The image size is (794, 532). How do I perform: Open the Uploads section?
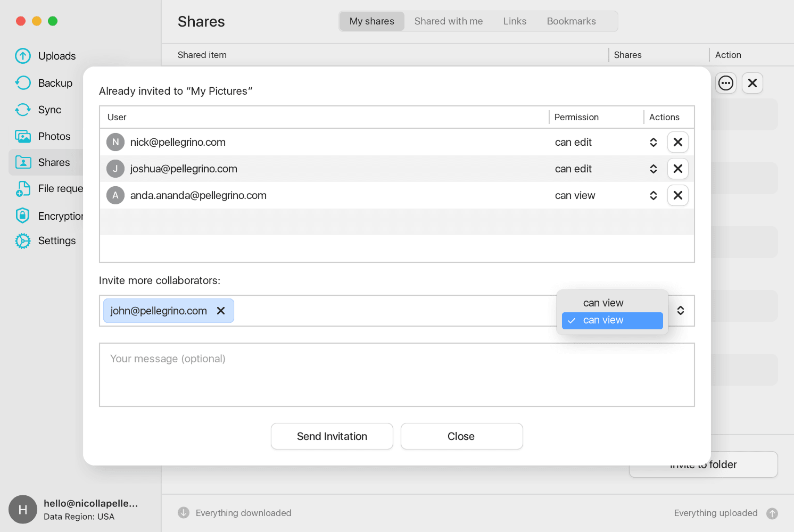click(x=56, y=56)
